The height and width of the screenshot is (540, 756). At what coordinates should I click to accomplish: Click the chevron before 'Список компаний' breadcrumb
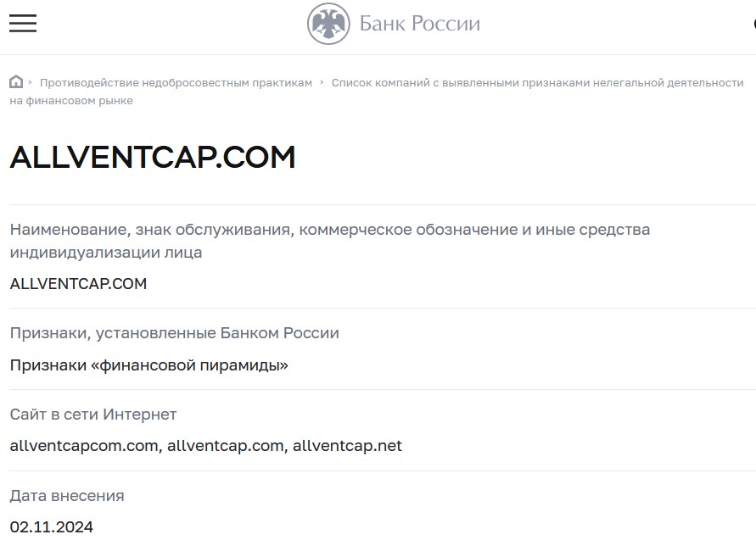[x=322, y=82]
